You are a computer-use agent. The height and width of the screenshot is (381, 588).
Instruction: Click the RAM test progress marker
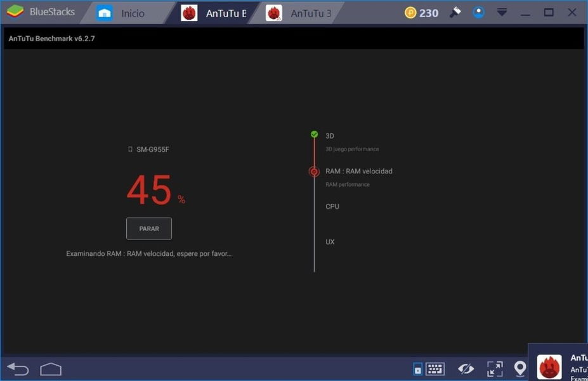[314, 171]
